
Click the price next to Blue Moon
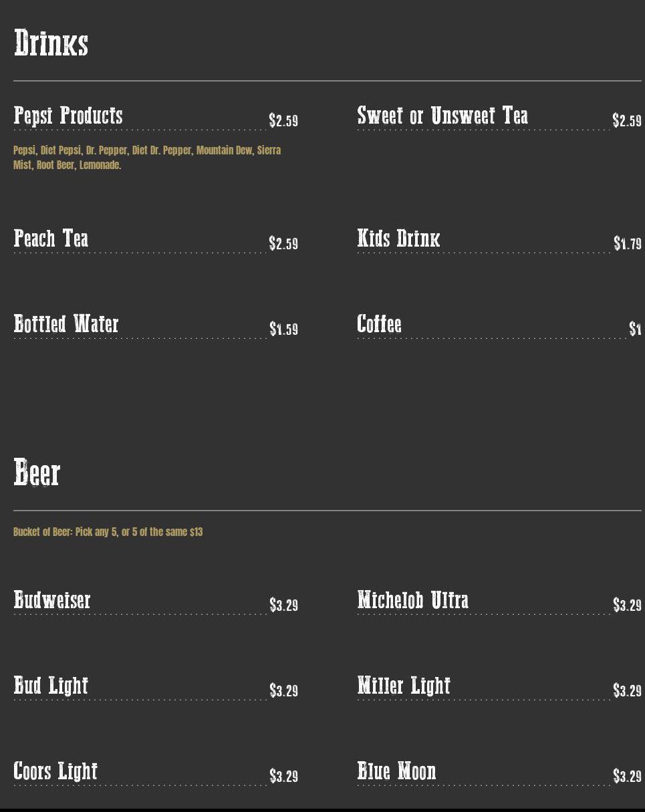click(627, 777)
